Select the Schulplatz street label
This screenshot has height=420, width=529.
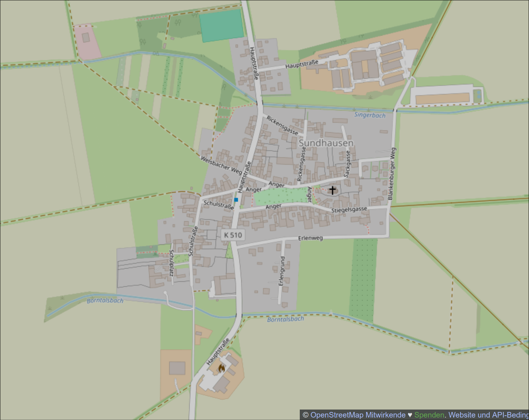point(171,263)
